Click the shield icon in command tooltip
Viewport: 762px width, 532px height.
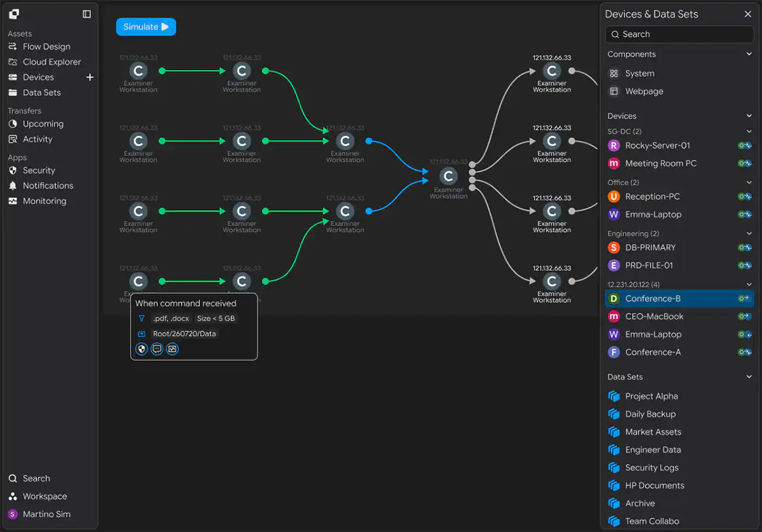pos(142,349)
